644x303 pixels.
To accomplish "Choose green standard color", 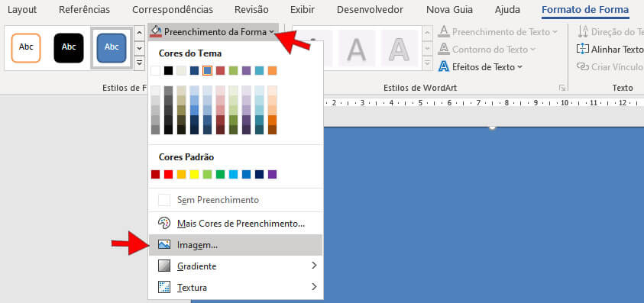I will pyautogui.click(x=220, y=174).
